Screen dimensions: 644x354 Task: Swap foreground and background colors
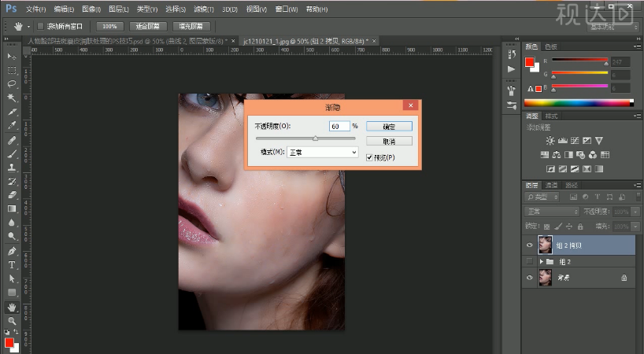(16, 331)
